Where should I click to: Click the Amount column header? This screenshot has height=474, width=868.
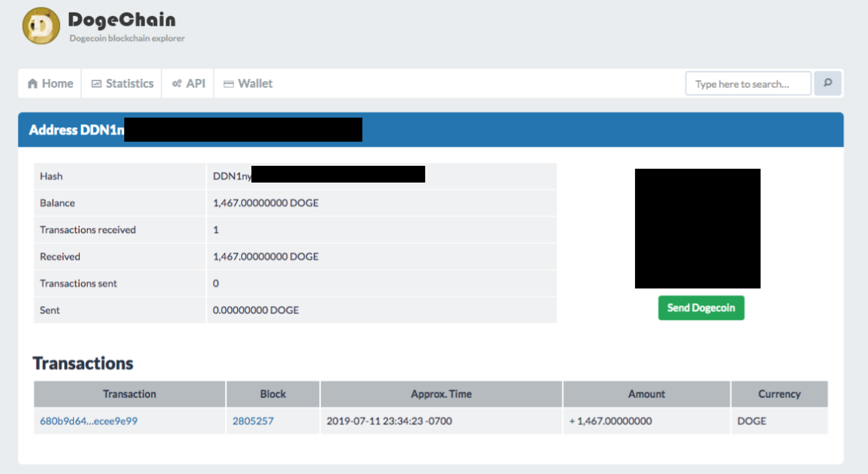tap(647, 394)
